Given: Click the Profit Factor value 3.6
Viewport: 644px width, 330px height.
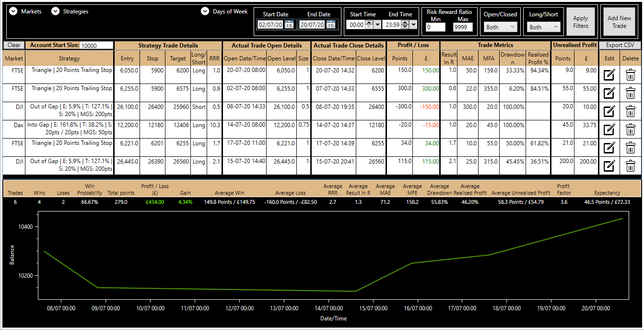Looking at the screenshot, I should tap(563, 202).
